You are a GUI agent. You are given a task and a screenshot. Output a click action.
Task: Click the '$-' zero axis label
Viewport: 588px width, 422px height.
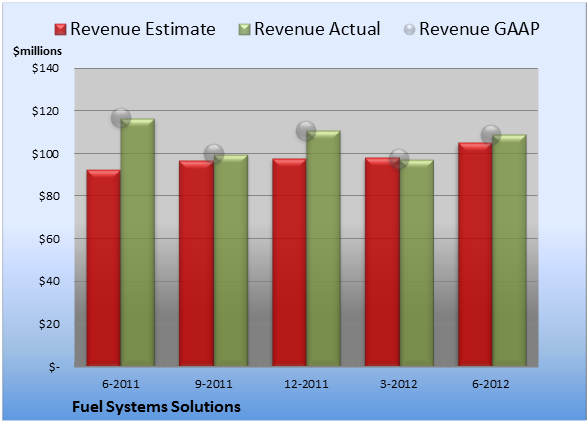(54, 367)
